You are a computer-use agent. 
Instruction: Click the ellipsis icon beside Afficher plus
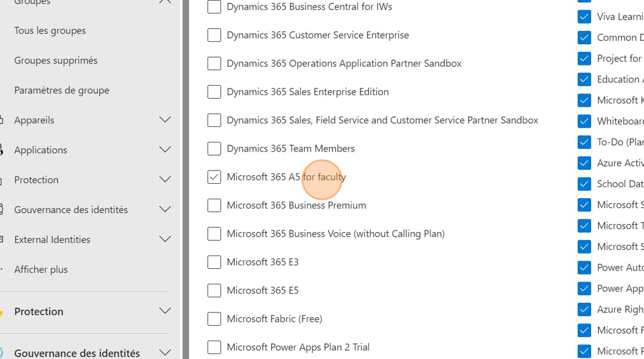click(2, 269)
